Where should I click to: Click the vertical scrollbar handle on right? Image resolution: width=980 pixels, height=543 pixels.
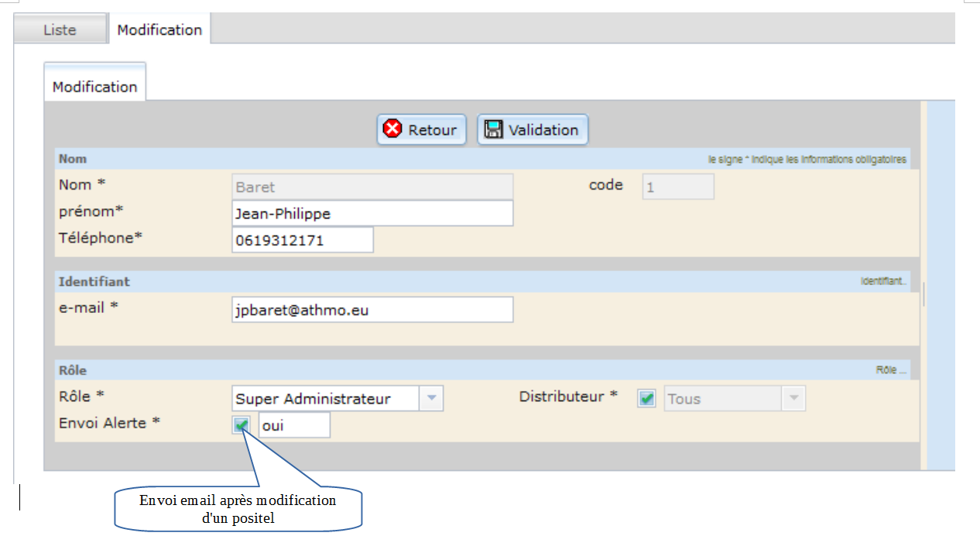923,294
